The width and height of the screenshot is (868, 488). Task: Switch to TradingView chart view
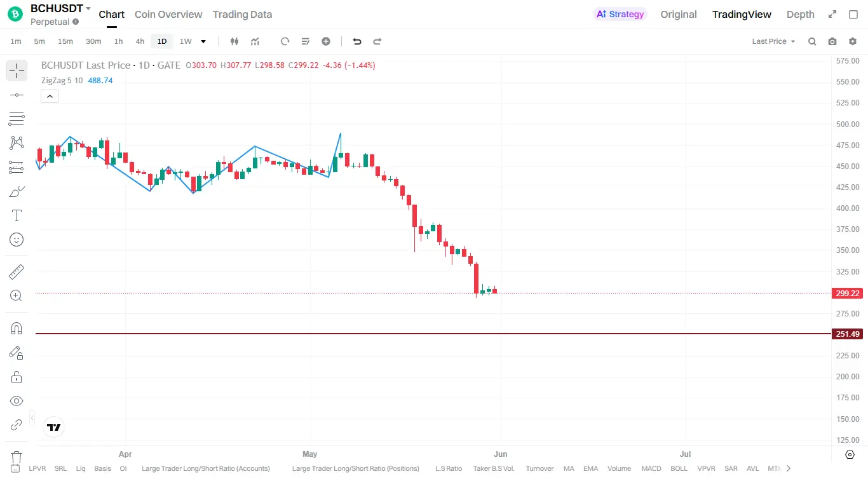click(x=742, y=14)
